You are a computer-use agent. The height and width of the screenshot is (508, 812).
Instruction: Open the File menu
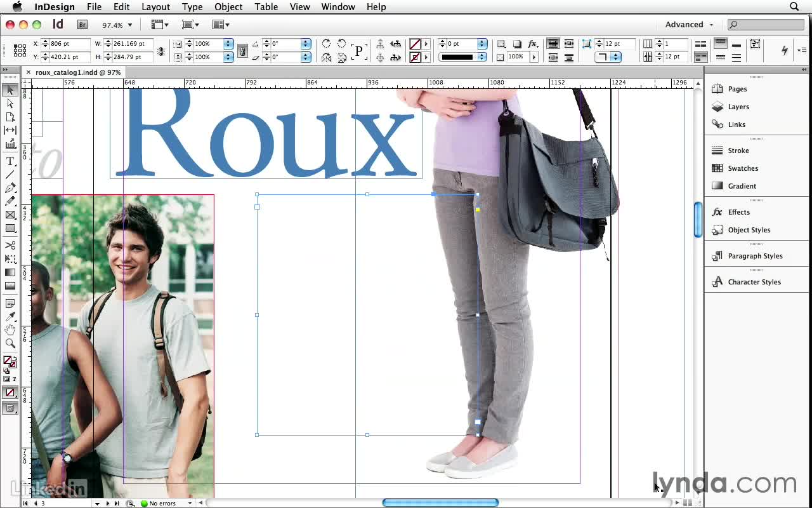[x=94, y=7]
